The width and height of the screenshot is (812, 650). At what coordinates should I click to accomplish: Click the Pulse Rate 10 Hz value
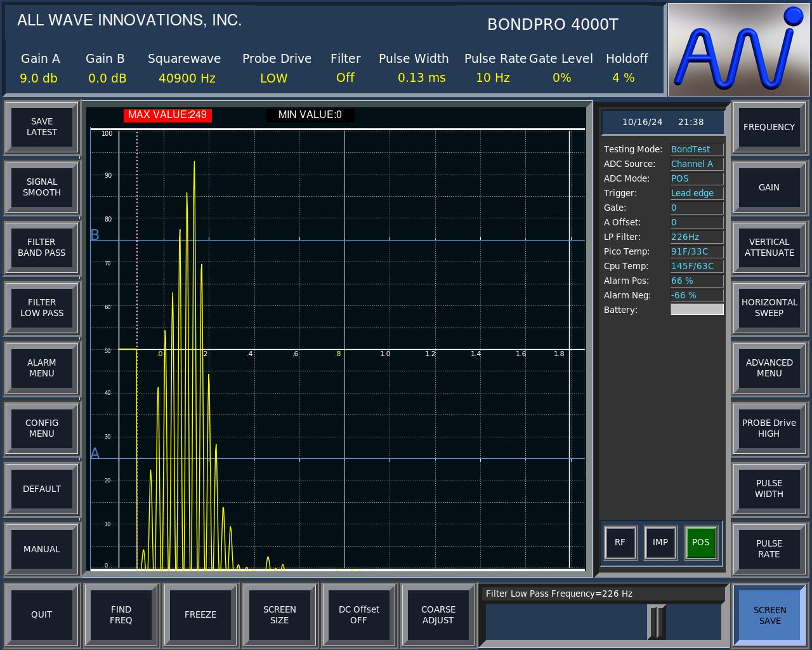click(493, 77)
